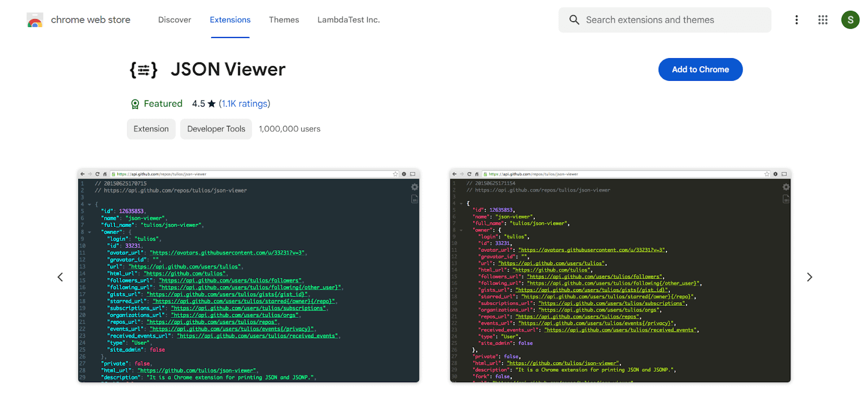
Task: Click the 4.5 star rating
Action: point(204,104)
